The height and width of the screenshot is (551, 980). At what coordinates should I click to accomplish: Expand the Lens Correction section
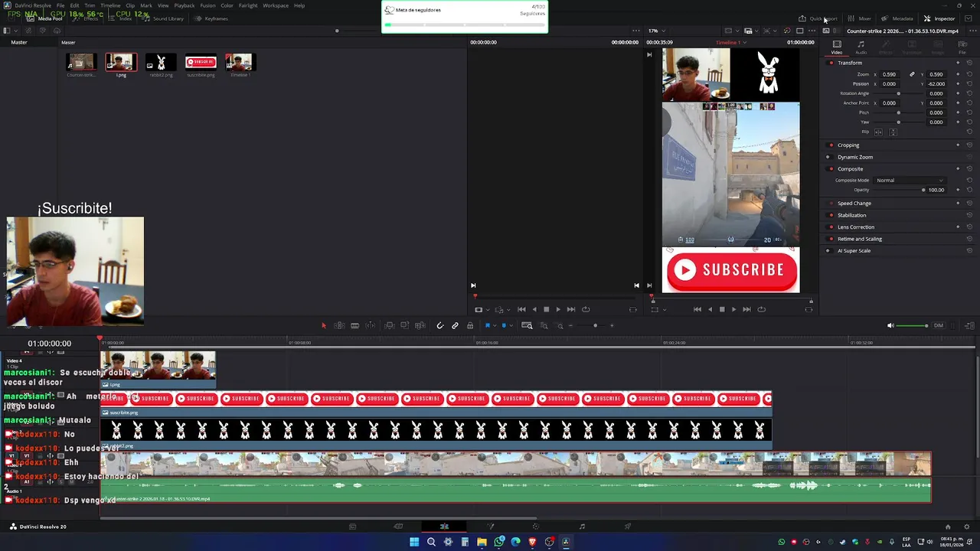[856, 227]
